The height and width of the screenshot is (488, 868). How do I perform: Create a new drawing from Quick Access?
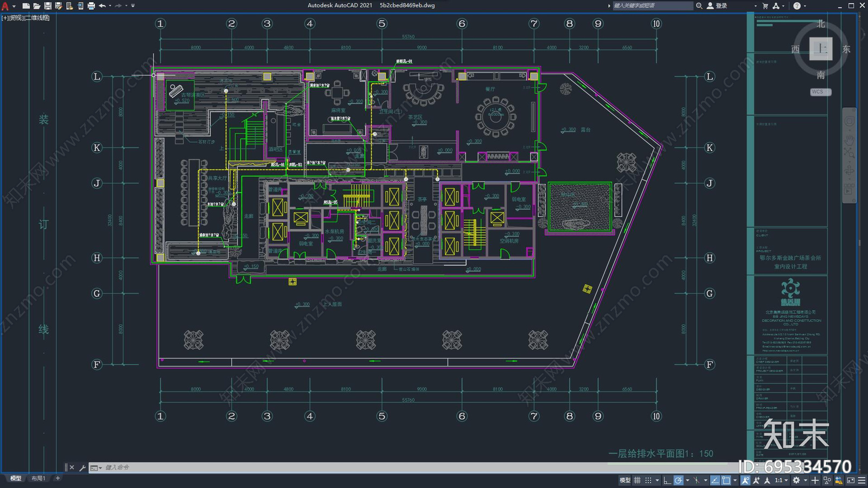25,6
